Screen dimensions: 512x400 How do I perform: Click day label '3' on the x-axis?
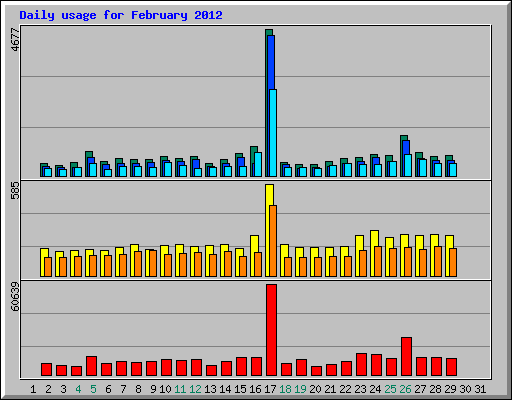(x=63, y=389)
